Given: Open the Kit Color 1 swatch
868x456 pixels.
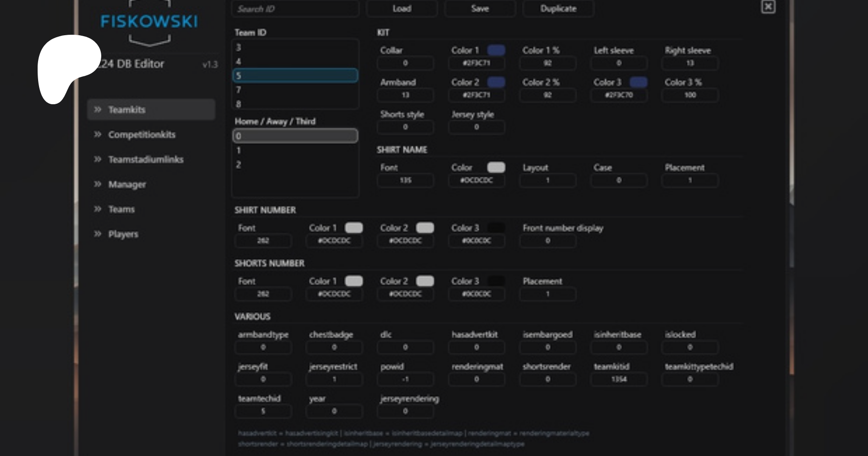Looking at the screenshot, I should pyautogui.click(x=496, y=50).
